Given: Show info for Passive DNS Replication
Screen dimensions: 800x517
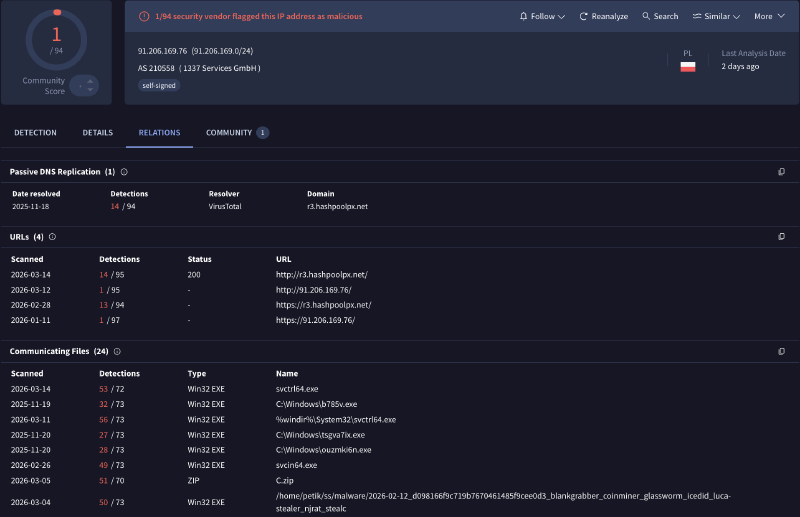Looking at the screenshot, I should (124, 172).
